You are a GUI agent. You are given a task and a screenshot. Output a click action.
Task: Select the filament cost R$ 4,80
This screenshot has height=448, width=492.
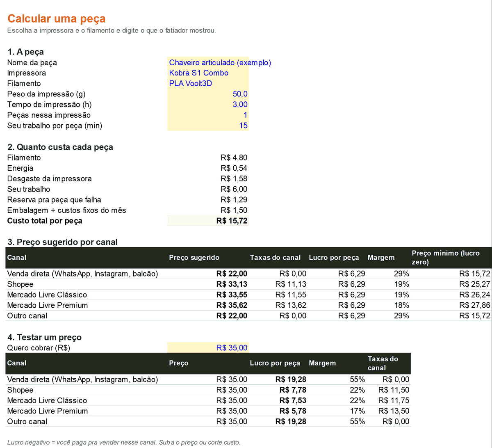234,158
